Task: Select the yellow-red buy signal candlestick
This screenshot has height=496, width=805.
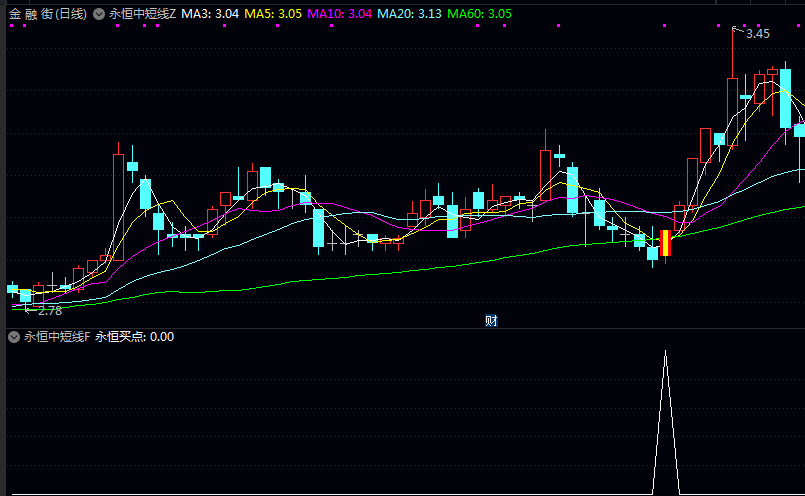Action: (x=665, y=243)
